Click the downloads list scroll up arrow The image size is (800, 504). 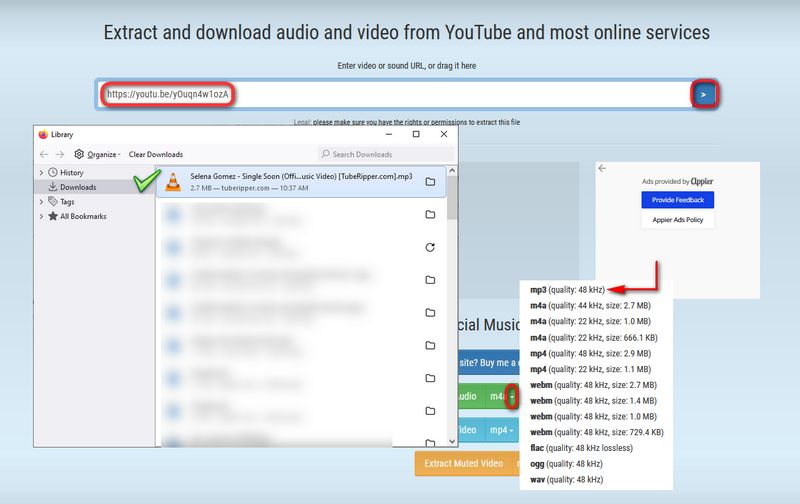click(x=452, y=171)
